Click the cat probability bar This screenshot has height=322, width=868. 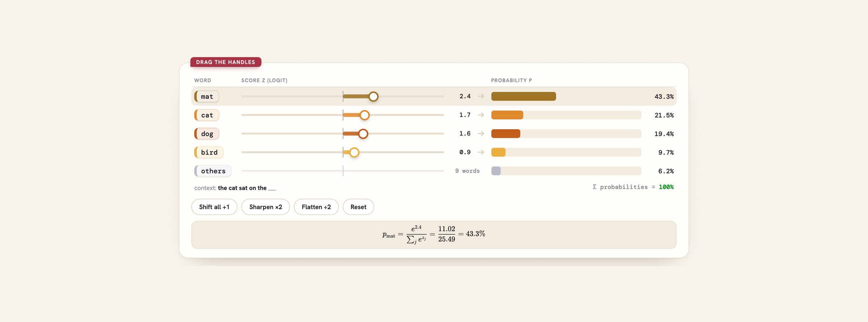click(566, 115)
